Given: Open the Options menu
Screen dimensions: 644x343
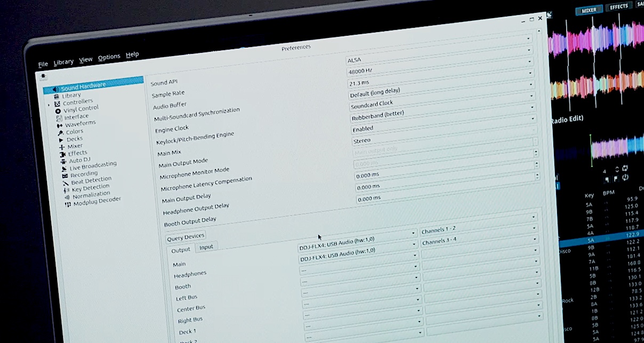Looking at the screenshot, I should 109,57.
